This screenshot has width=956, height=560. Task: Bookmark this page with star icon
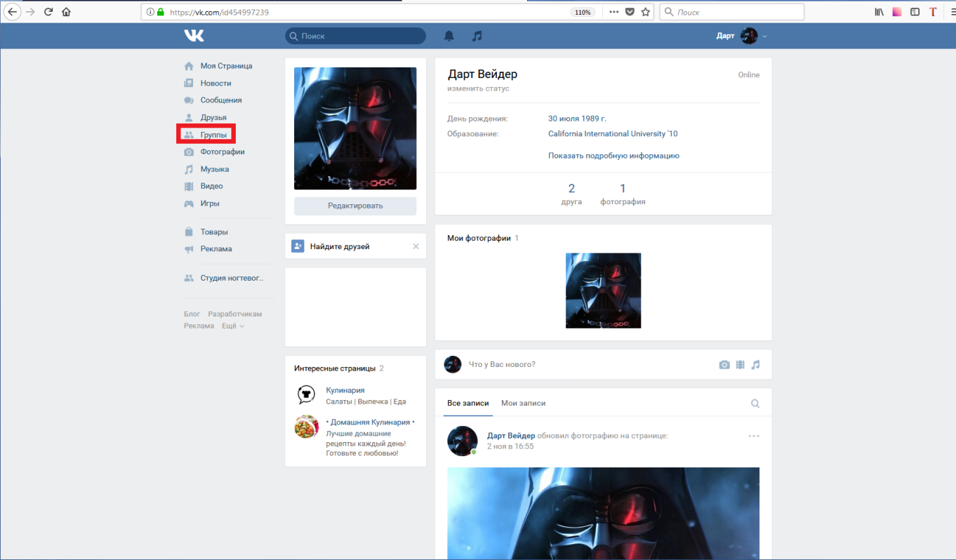[646, 12]
